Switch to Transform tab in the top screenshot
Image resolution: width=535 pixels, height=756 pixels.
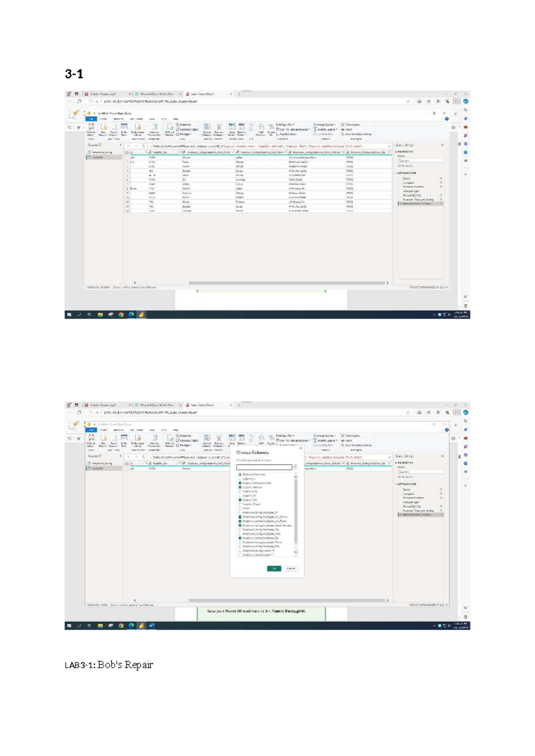pos(118,119)
